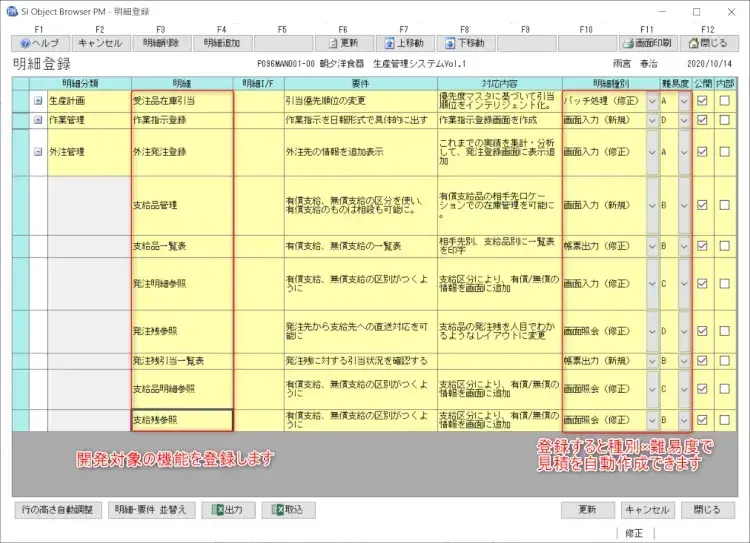The height and width of the screenshot is (543, 750).
Task: Click the Excel 取込 import button
Action: click(288, 510)
